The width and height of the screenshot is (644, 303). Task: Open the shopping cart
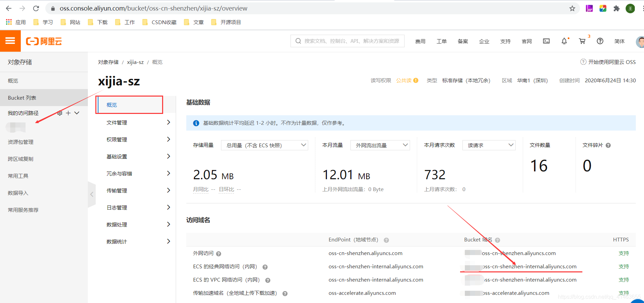pyautogui.click(x=582, y=41)
